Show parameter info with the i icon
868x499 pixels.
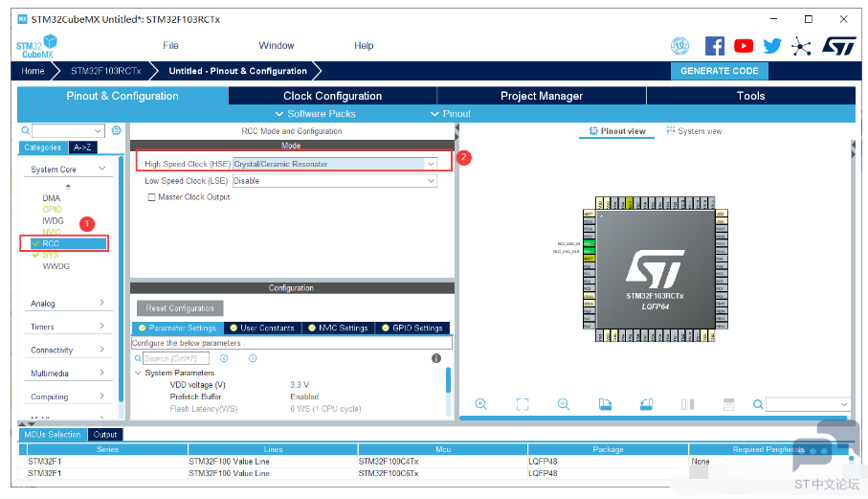(436, 358)
